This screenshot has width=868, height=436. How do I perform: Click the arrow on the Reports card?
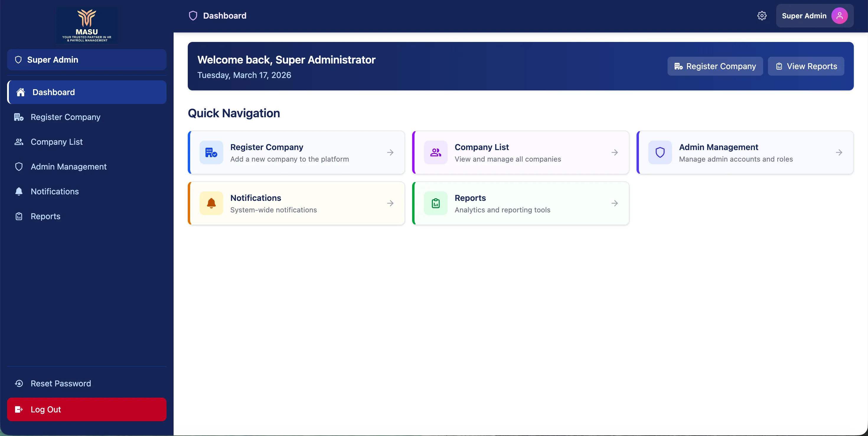tap(615, 203)
